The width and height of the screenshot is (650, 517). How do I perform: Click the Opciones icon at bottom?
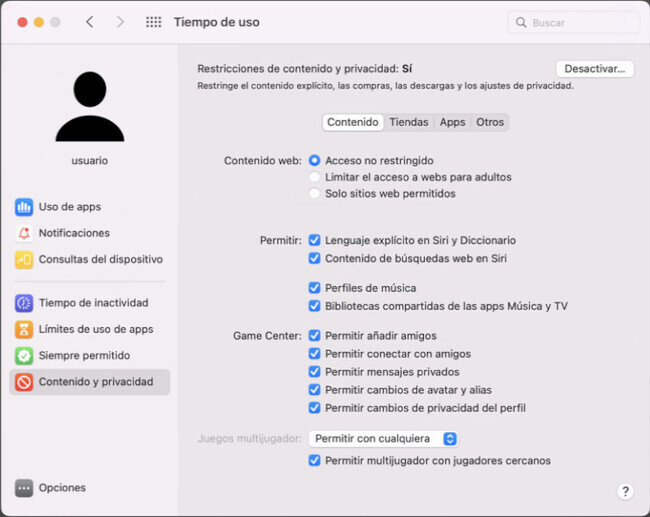coord(24,488)
